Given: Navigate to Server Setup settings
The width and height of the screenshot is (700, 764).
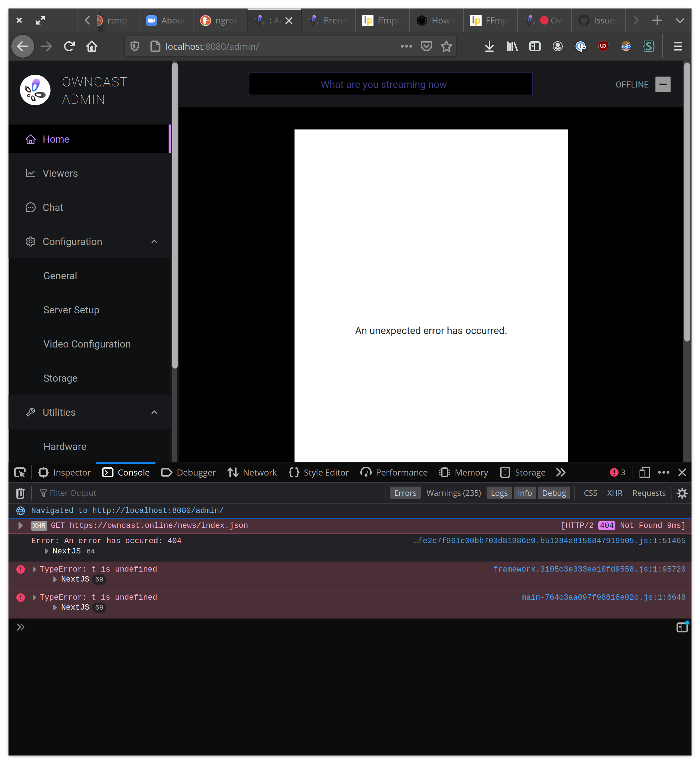Looking at the screenshot, I should pyautogui.click(x=71, y=309).
